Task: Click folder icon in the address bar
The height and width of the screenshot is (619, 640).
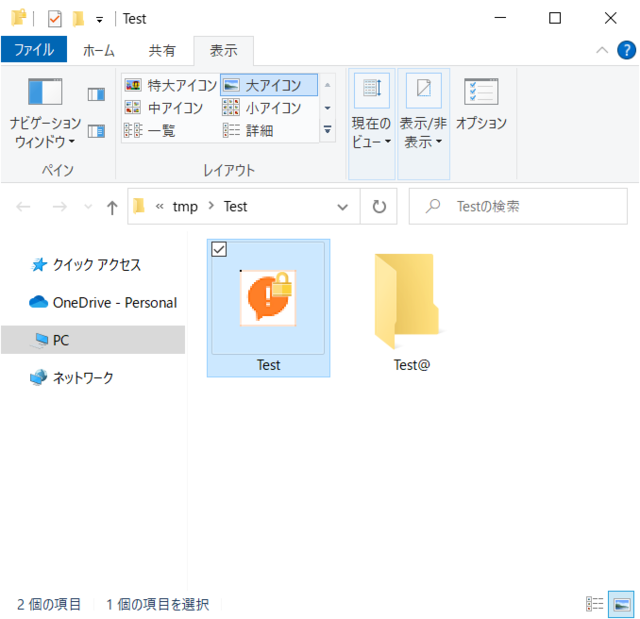Action: 139,206
